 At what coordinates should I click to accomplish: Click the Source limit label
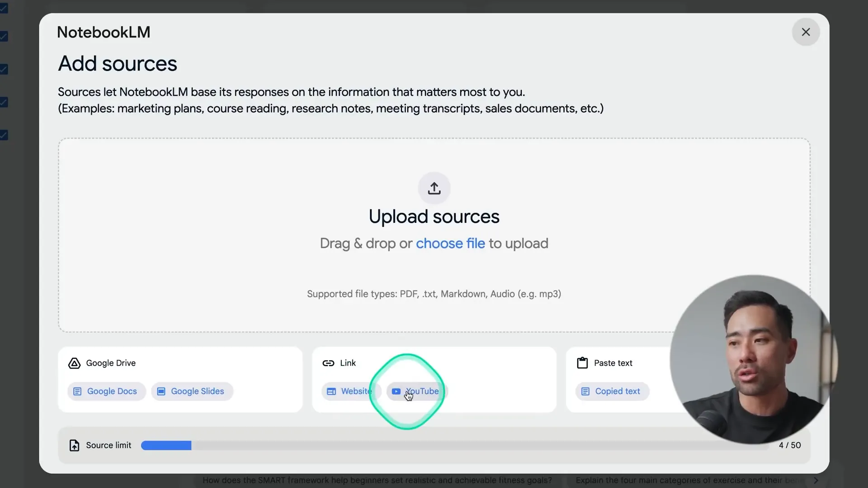tap(108, 446)
